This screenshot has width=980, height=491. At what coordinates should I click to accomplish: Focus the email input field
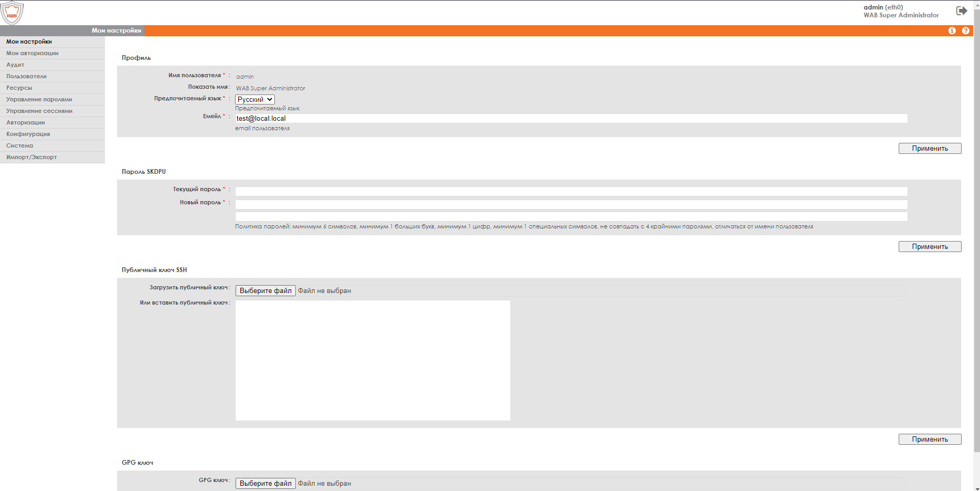tap(571, 119)
